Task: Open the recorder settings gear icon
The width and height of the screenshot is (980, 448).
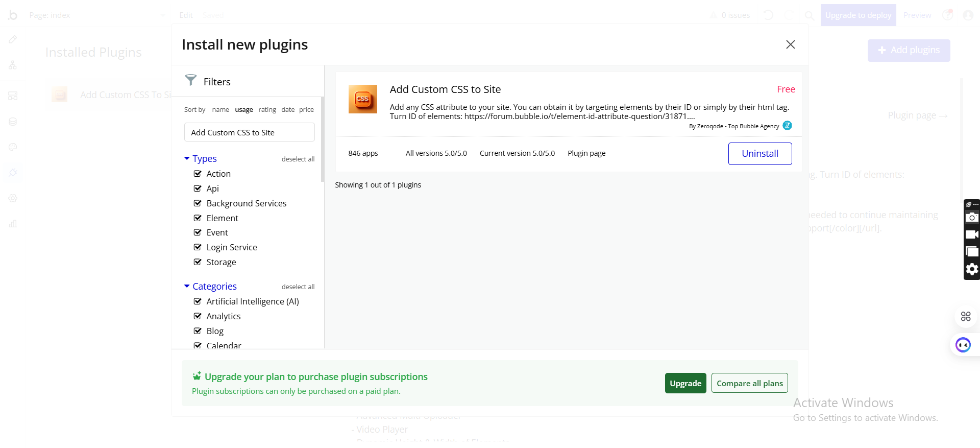Action: pyautogui.click(x=972, y=269)
